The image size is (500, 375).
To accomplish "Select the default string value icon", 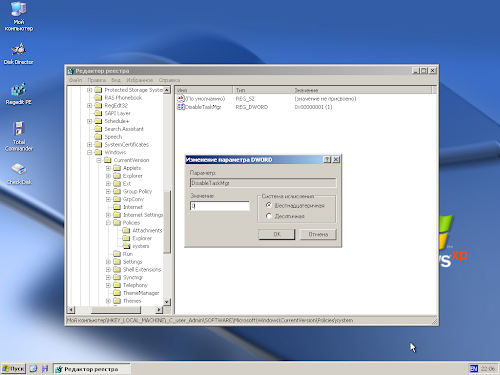I will (x=181, y=99).
